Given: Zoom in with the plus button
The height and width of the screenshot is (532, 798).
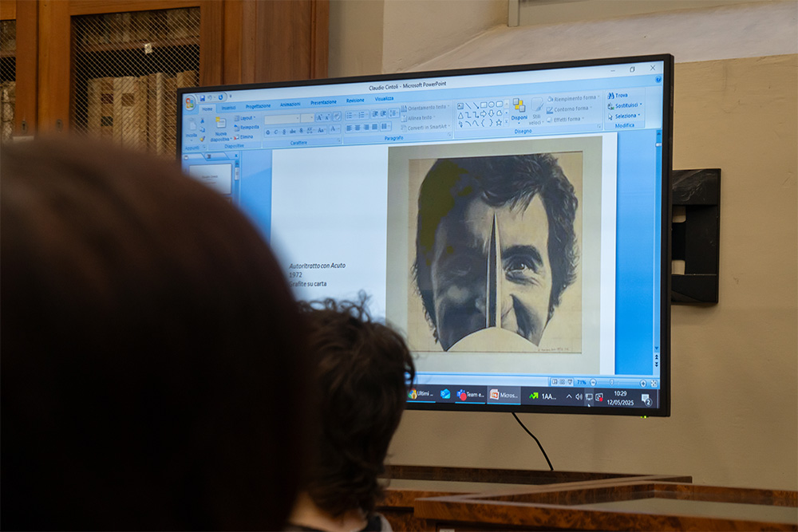Looking at the screenshot, I should [x=643, y=384].
